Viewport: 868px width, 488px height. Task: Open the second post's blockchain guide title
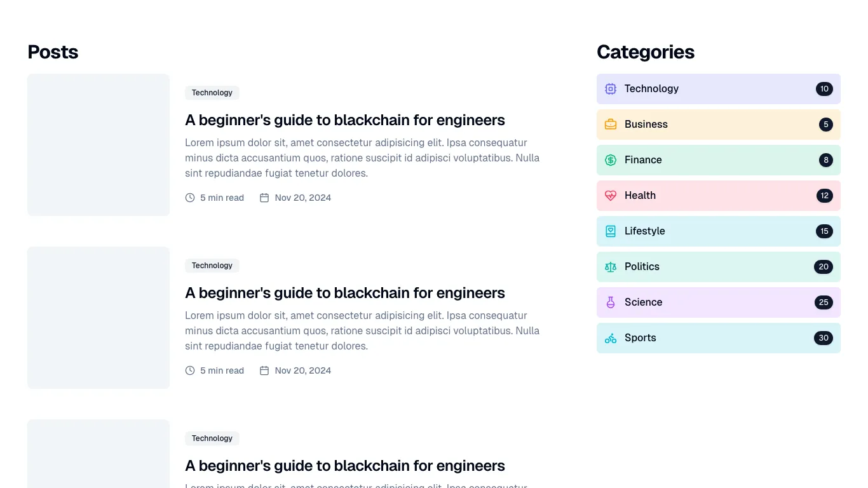pos(344,293)
